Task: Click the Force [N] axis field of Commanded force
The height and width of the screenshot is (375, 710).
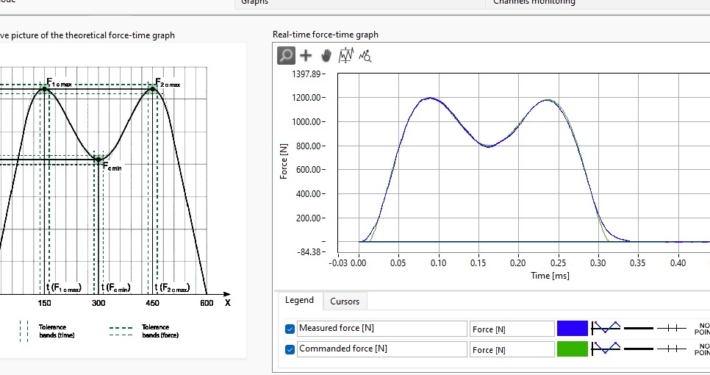Action: 512,350
